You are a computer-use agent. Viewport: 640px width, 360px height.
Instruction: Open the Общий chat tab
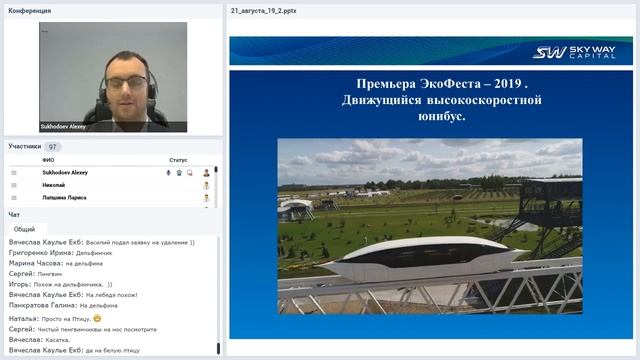click(24, 229)
